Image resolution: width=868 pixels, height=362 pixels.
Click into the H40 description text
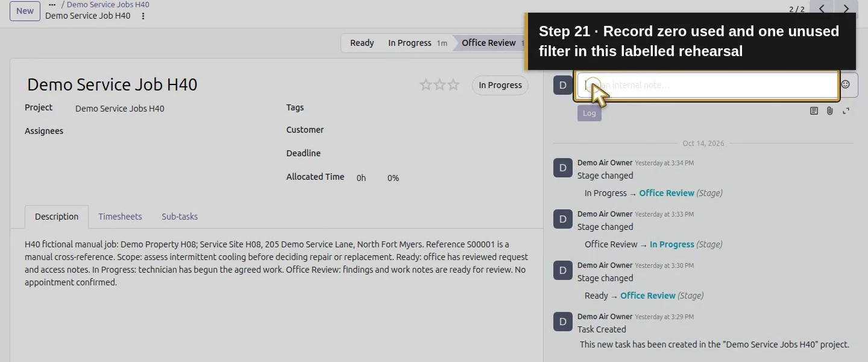click(x=276, y=263)
